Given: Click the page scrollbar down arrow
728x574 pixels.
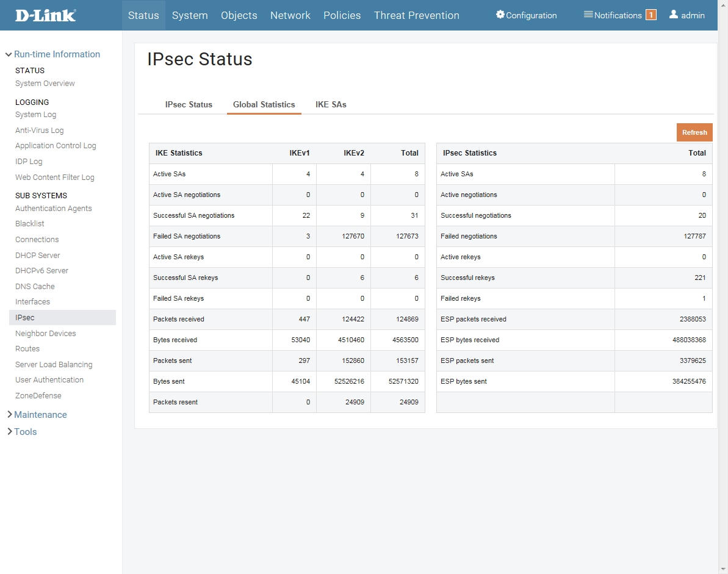Looking at the screenshot, I should [x=723, y=569].
